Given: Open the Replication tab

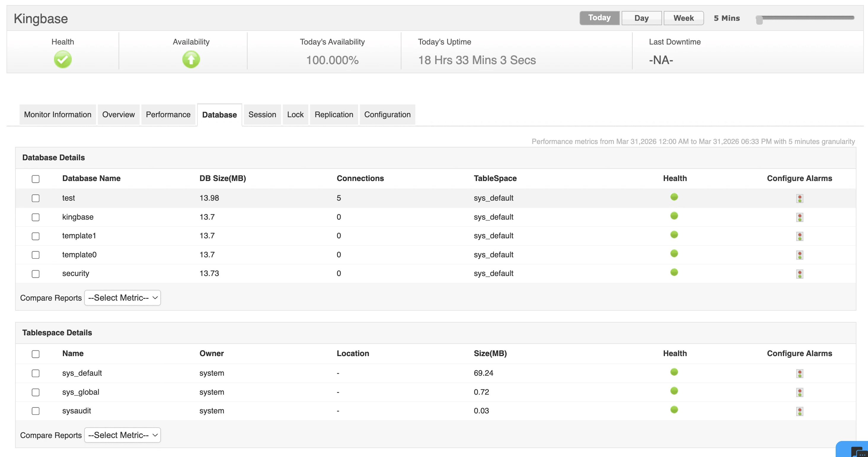Looking at the screenshot, I should (334, 114).
